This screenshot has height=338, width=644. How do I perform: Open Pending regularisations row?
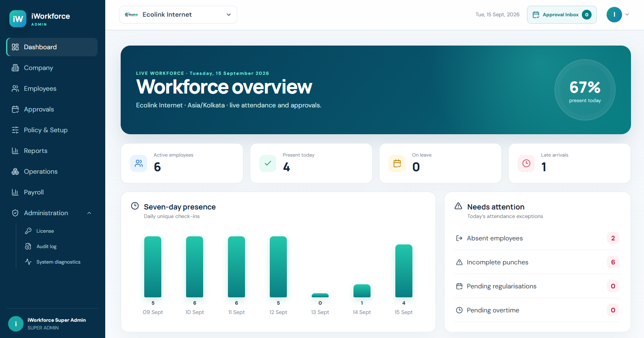tap(538, 286)
